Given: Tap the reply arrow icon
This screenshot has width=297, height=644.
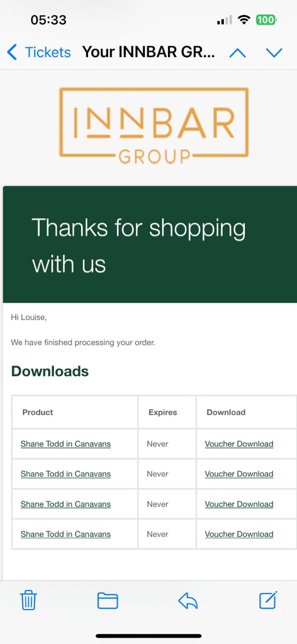Looking at the screenshot, I should 188,601.
